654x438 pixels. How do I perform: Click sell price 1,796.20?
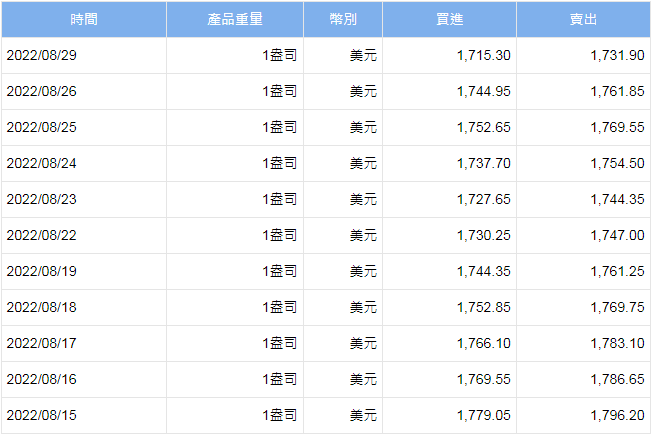click(x=617, y=415)
